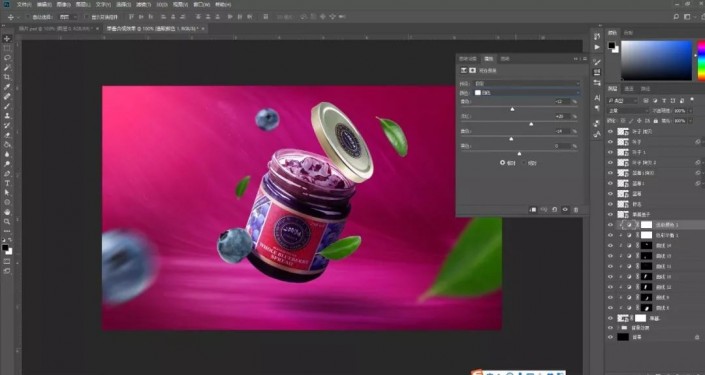Open the 滤镜 (Filter) menu
The image size is (705, 375).
(x=143, y=4)
